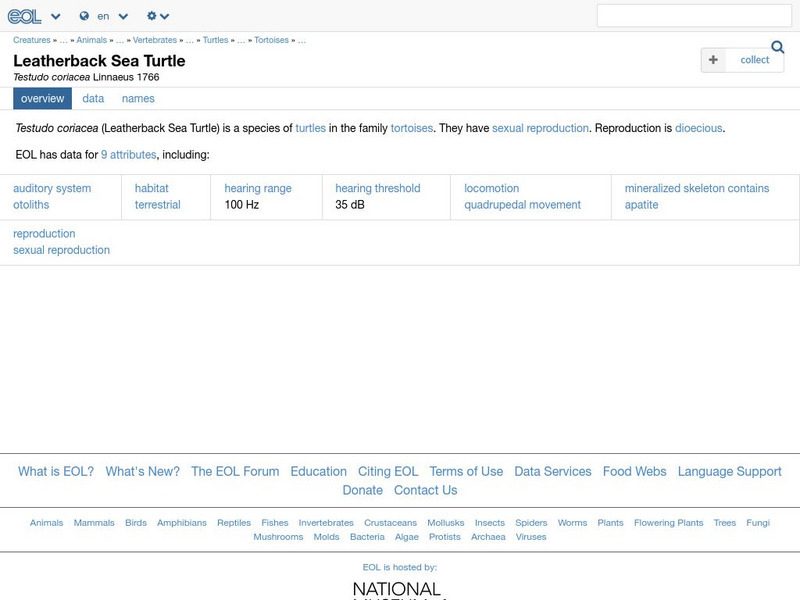Open the '9 attributes' link

(129, 155)
